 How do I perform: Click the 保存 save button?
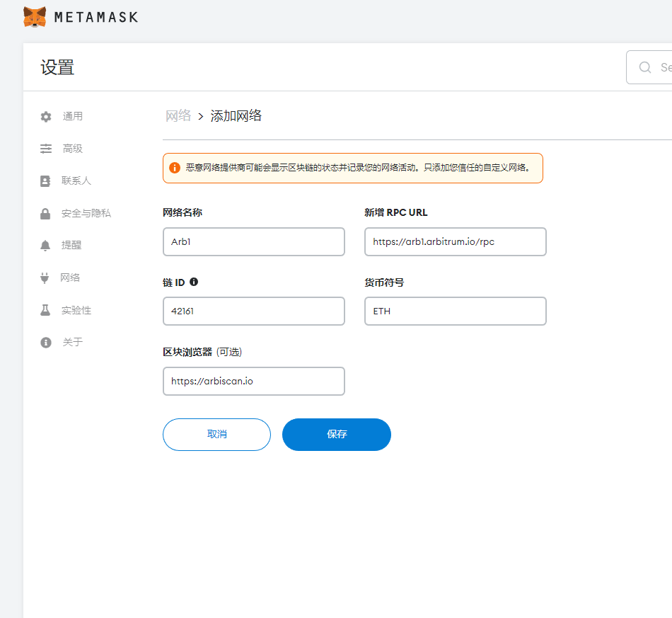337,435
